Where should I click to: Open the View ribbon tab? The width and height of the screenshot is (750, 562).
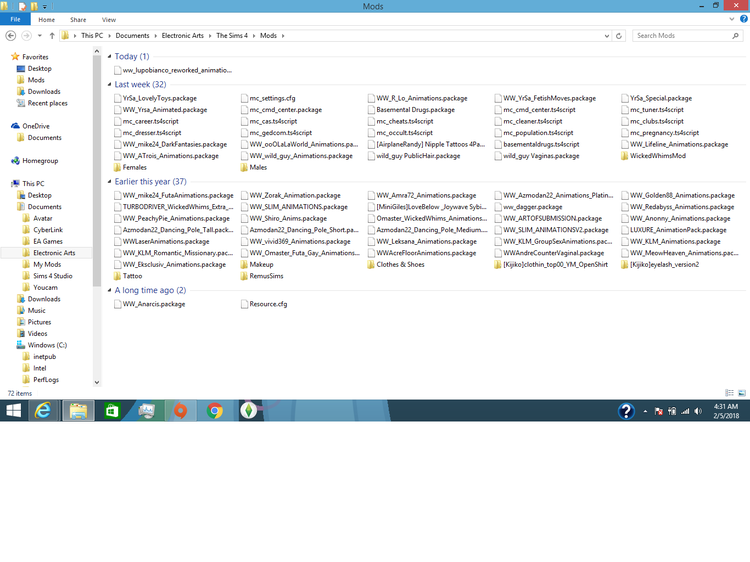109,20
